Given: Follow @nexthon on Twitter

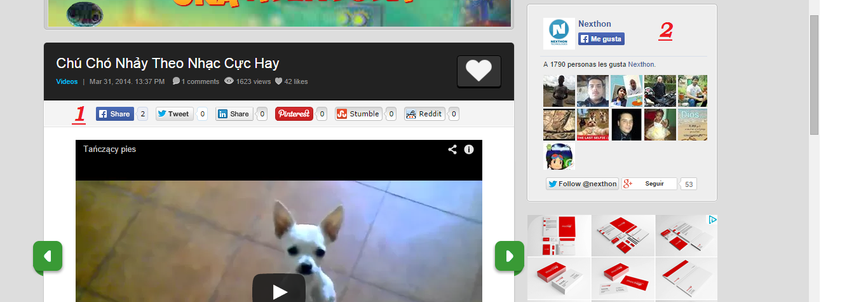Looking at the screenshot, I should [582, 184].
